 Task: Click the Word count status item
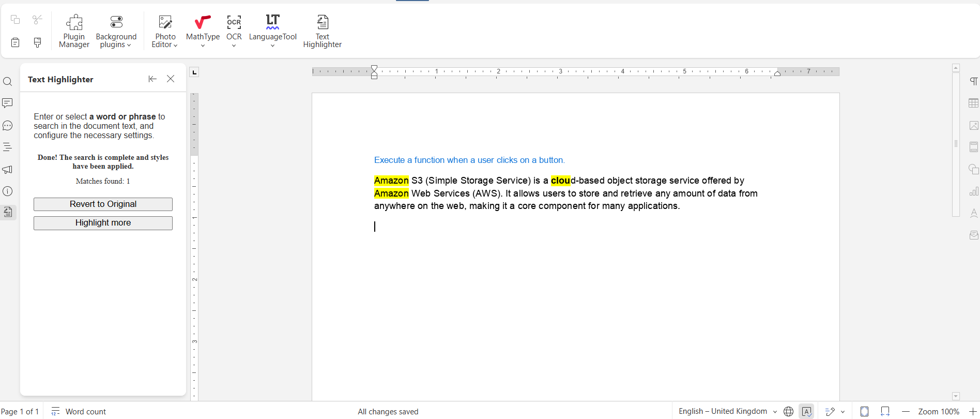tap(79, 412)
